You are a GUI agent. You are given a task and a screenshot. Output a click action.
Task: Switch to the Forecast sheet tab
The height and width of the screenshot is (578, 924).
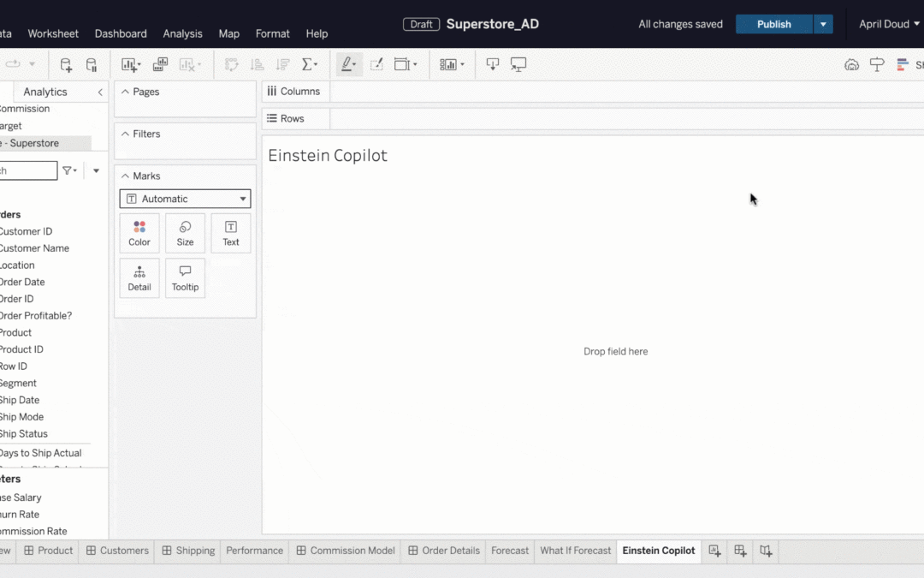pyautogui.click(x=510, y=551)
